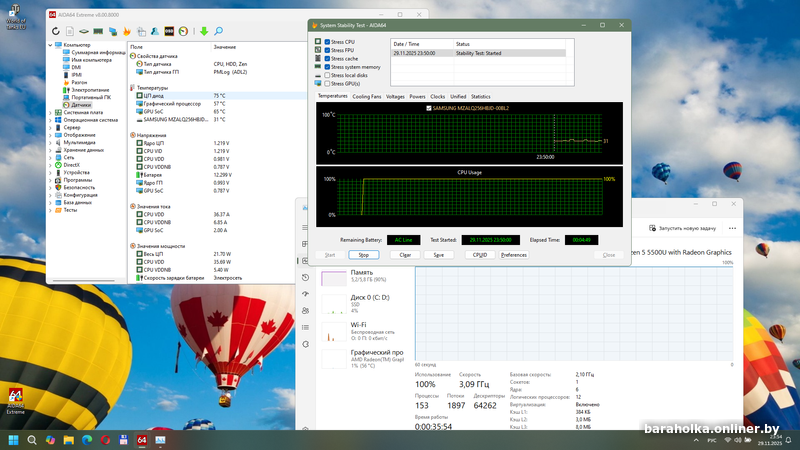Click the memory module benchmark toolbar icon
Image resolution: width=800 pixels, height=450 pixels.
click(98, 31)
